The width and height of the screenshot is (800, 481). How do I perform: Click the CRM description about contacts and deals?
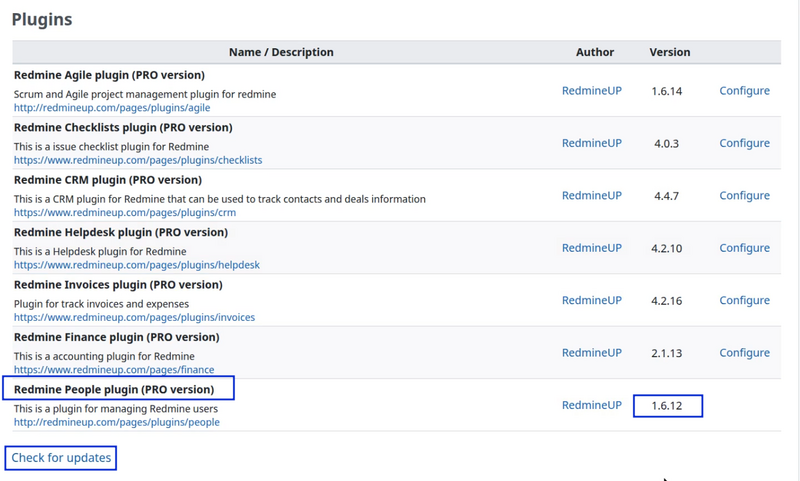[219, 199]
